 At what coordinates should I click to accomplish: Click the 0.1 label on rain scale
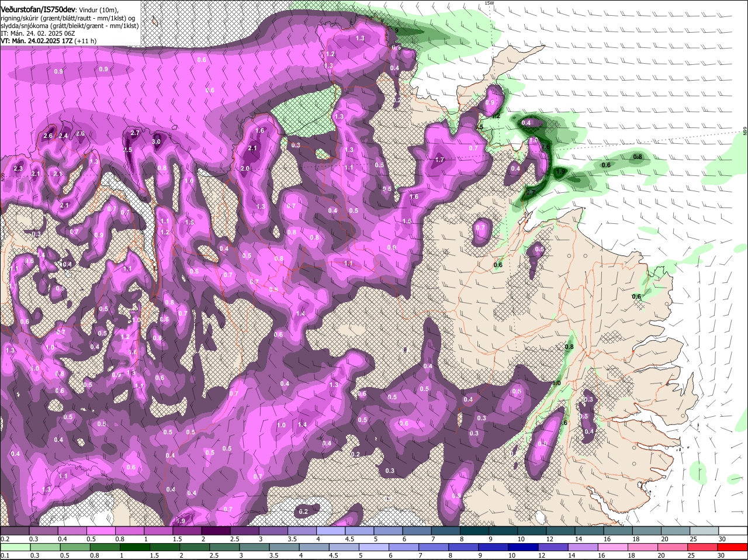point(4,555)
